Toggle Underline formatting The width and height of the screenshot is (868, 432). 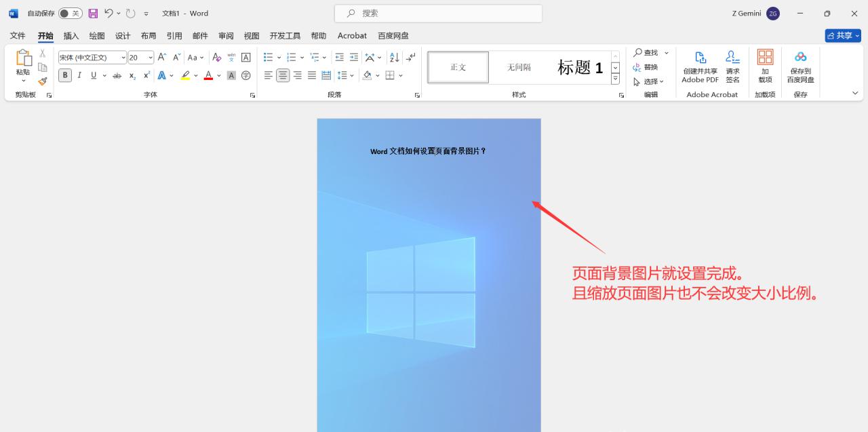pos(94,75)
